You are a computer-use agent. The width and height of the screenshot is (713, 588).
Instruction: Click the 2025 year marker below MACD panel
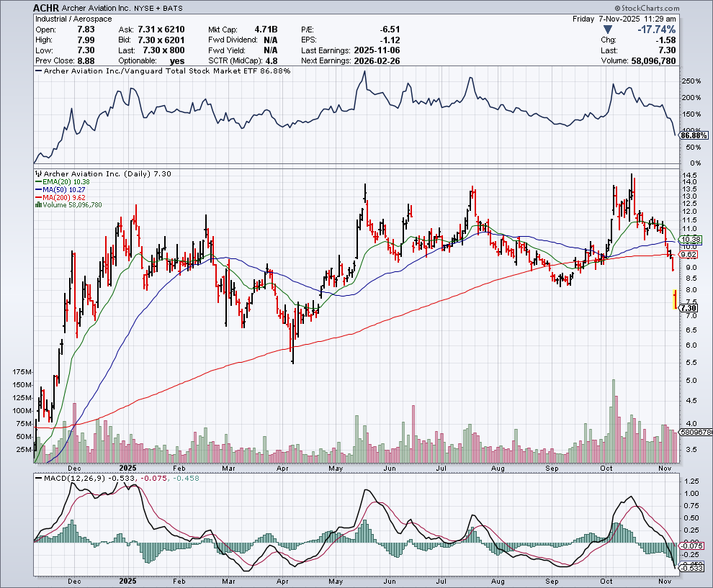(127, 581)
